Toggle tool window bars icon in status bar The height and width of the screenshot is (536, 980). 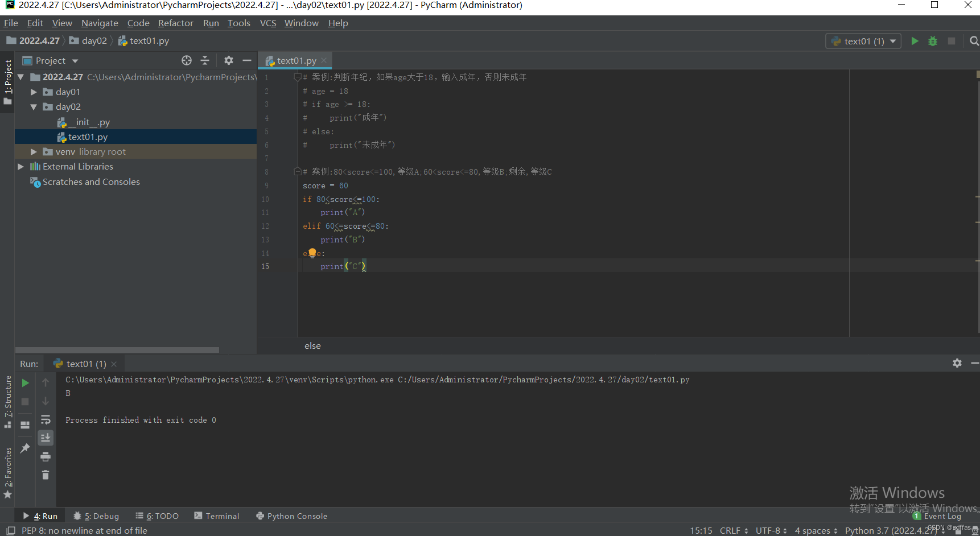pyautogui.click(x=10, y=530)
